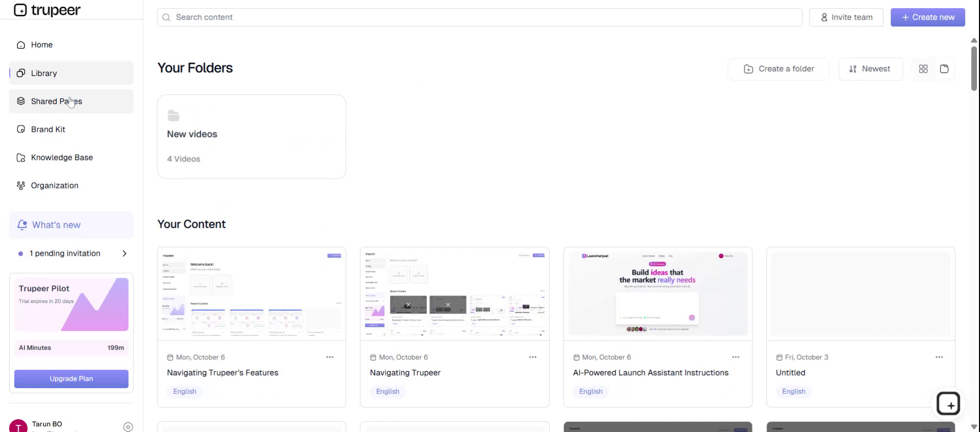Image resolution: width=980 pixels, height=432 pixels.
Task: Click calendar icon on Navigating Trupeer's Features card
Action: pyautogui.click(x=170, y=357)
